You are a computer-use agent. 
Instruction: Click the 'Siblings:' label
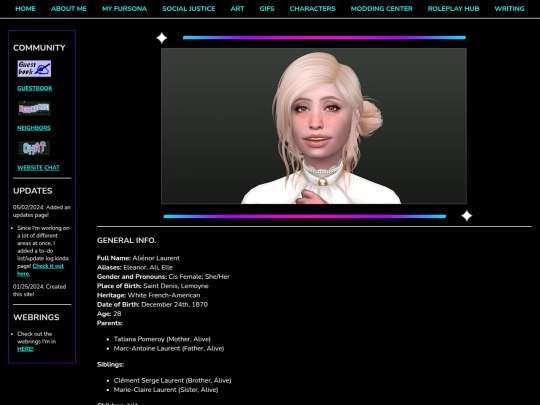[111, 364]
